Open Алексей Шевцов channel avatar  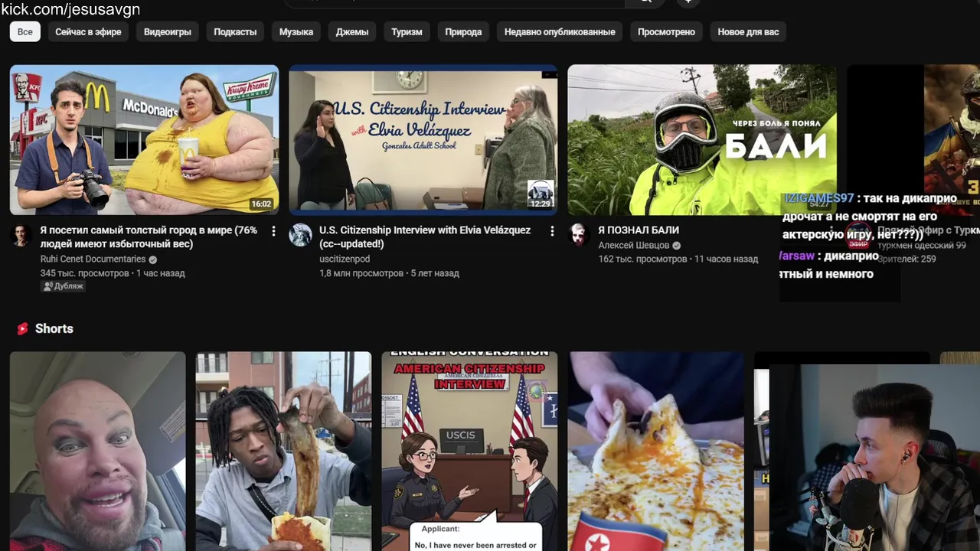[579, 235]
